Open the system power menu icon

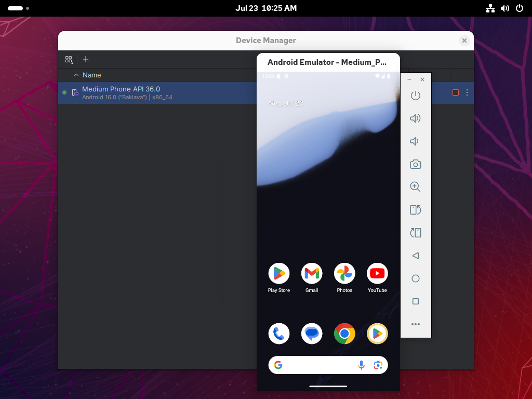point(520,8)
